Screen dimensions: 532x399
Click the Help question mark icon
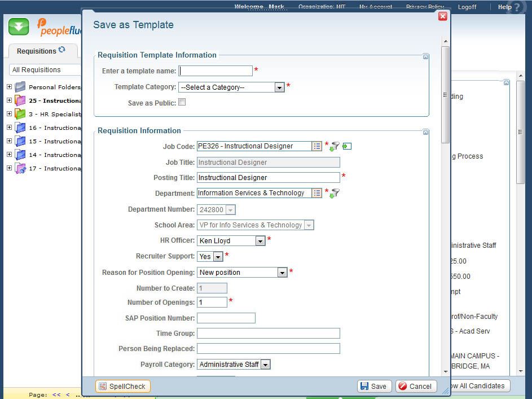(517, 7)
